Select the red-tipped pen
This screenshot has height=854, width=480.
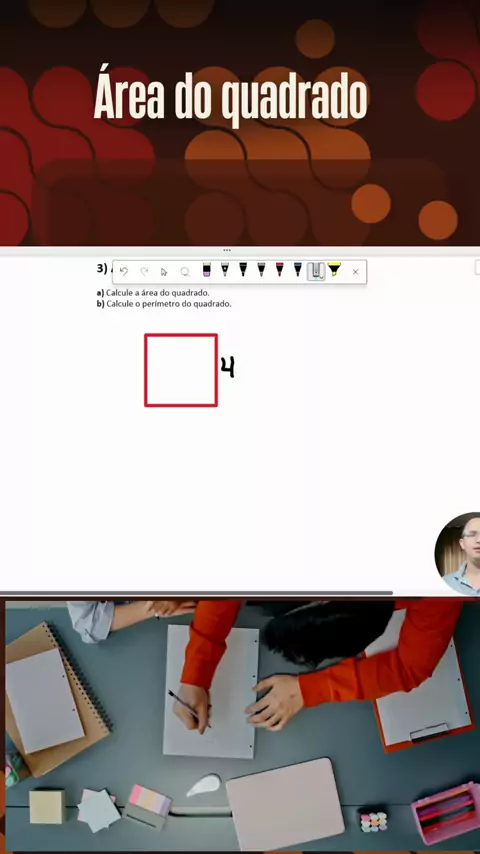click(280, 270)
